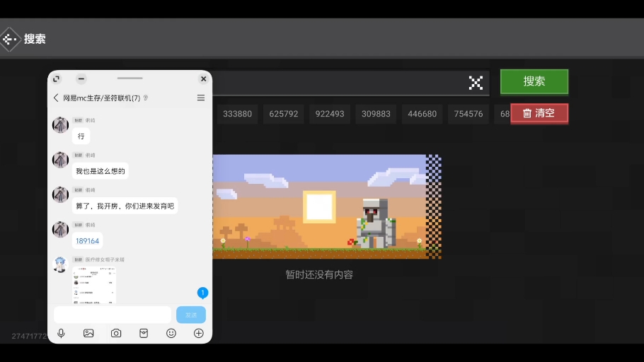Go back using the arrow beside 搜索 title
The width and height of the screenshot is (644, 362).
[x=9, y=39]
